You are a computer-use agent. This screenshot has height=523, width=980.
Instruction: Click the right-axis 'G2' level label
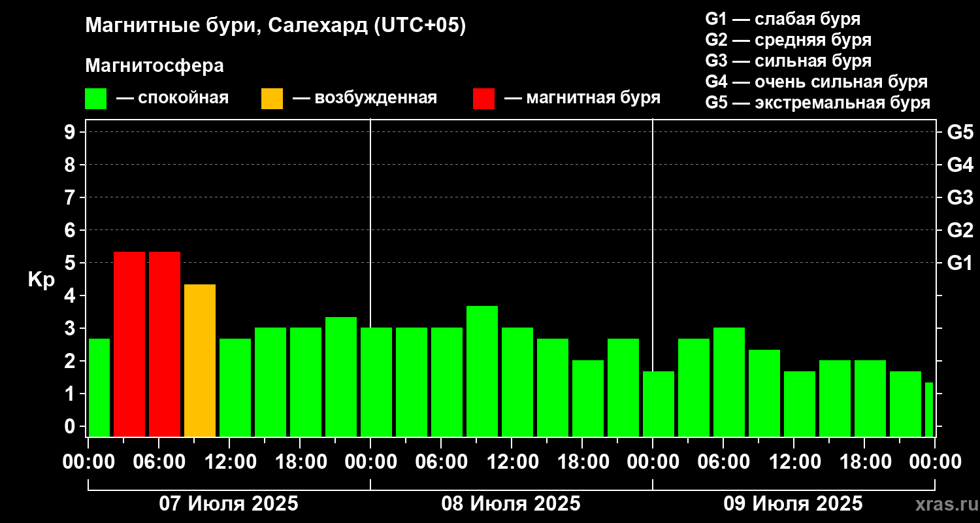[x=960, y=231]
